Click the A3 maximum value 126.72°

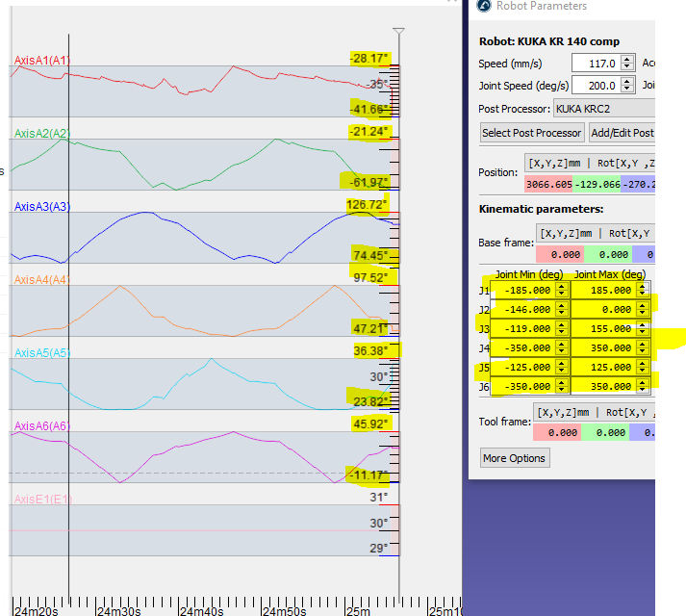(367, 204)
